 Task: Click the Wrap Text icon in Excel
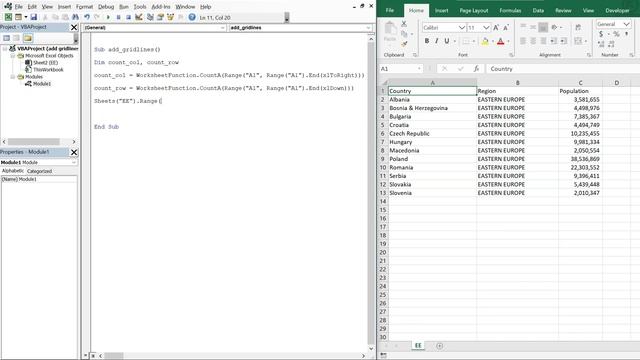(x=578, y=27)
